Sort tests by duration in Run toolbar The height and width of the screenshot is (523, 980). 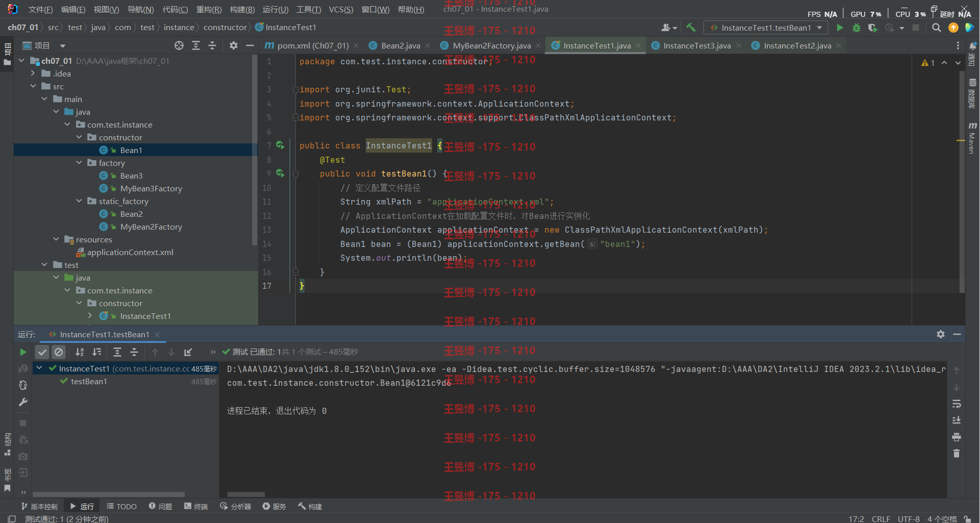coord(96,352)
